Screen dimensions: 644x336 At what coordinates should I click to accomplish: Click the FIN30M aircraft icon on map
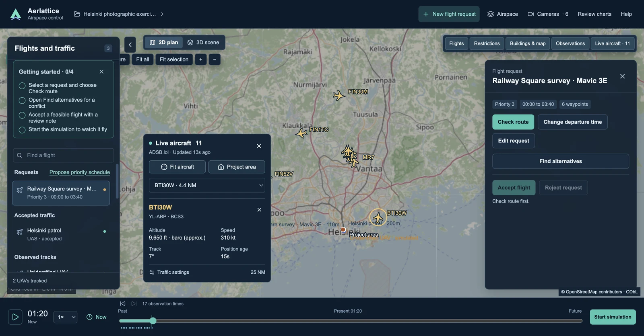pyautogui.click(x=339, y=95)
